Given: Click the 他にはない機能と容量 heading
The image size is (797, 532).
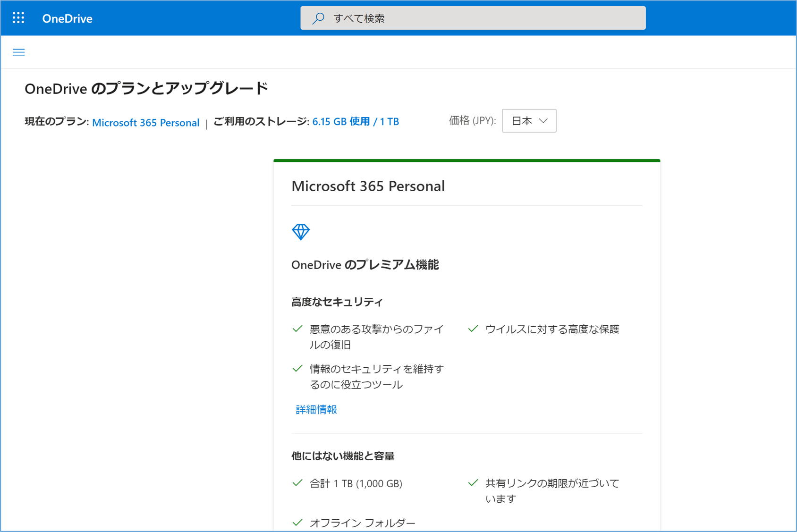Looking at the screenshot, I should point(343,456).
